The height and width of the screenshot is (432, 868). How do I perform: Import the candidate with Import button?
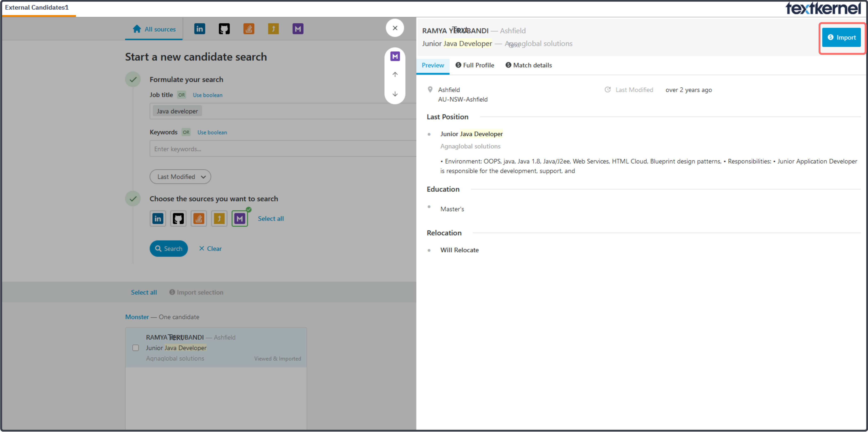pyautogui.click(x=841, y=37)
